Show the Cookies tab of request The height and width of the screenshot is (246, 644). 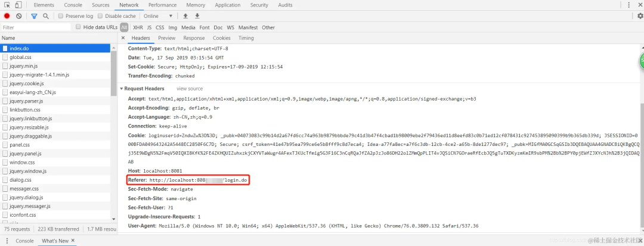pos(222,38)
